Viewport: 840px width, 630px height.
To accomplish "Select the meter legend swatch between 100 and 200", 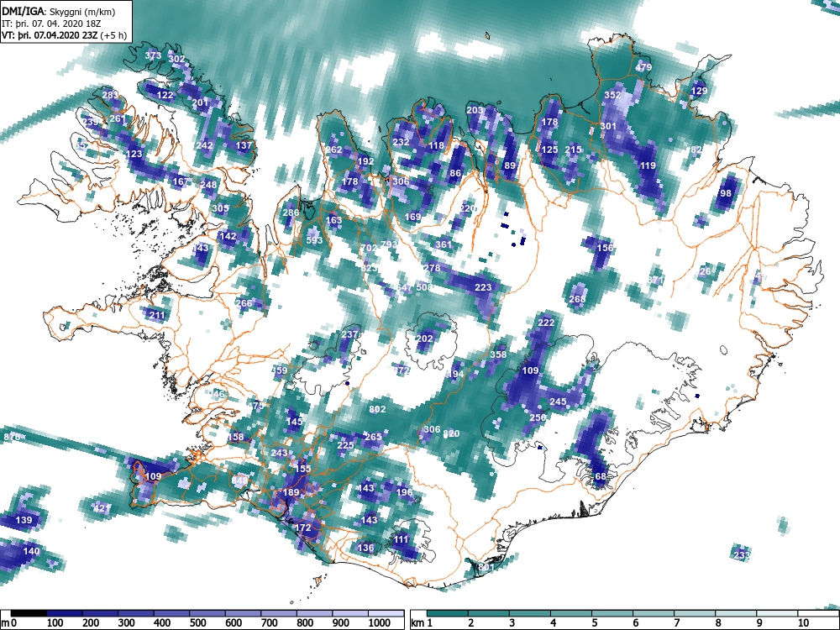I will (x=65, y=613).
